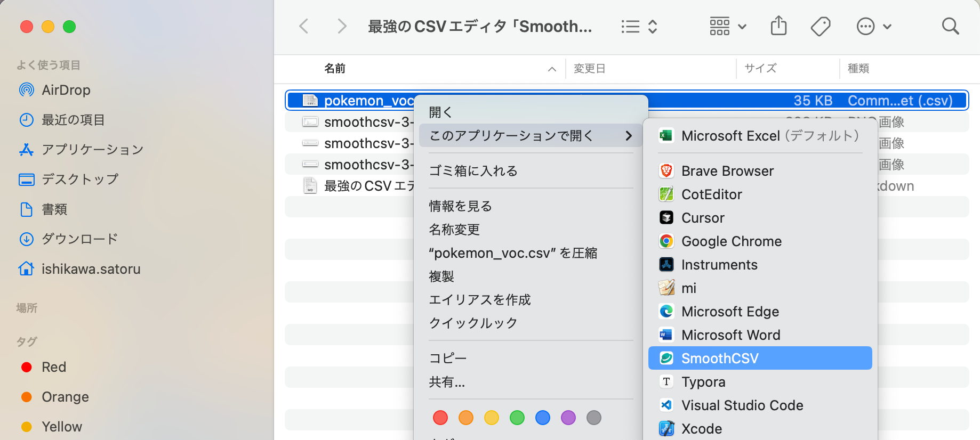The width and height of the screenshot is (980, 440).
Task: Open with SmoothCSV
Action: coord(760,358)
